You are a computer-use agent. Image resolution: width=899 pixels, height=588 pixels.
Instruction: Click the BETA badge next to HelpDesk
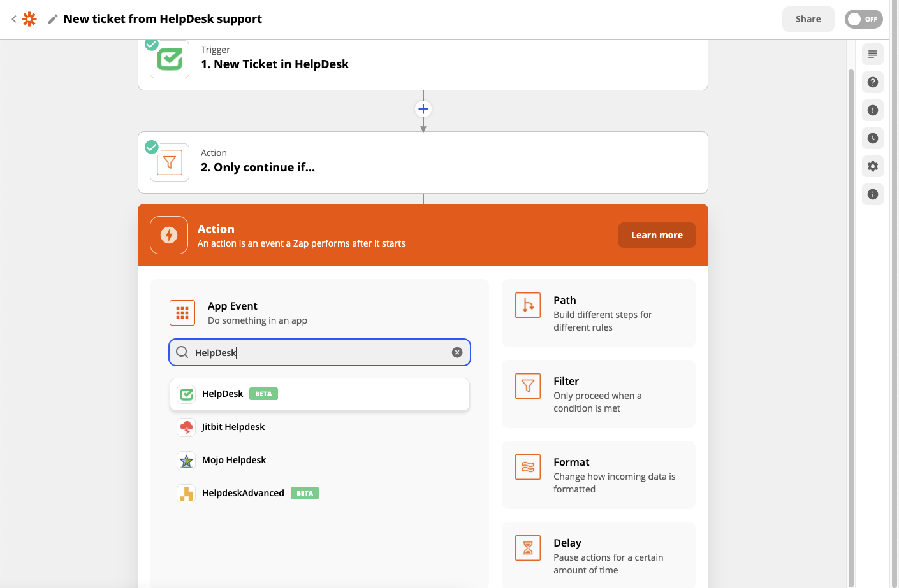coord(263,394)
